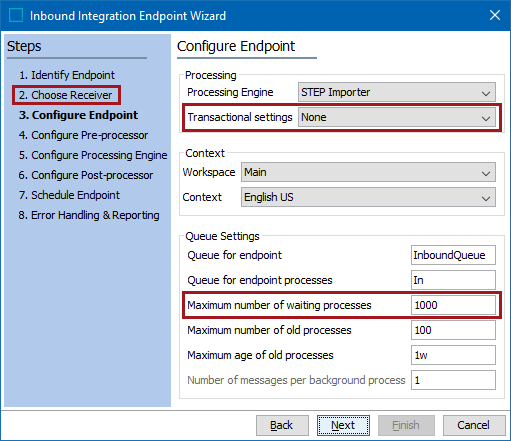511x441 pixels.
Task: Open the Workspace dropdown set to Main
Action: click(368, 172)
